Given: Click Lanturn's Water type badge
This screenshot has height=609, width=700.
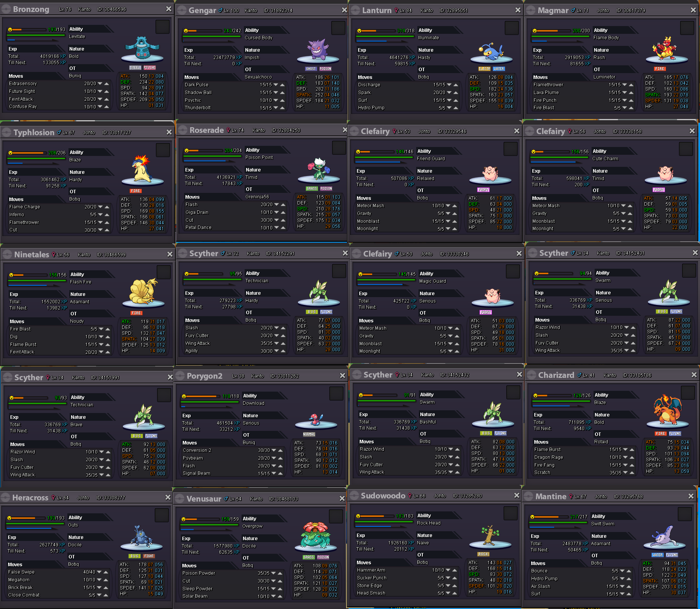Looking at the screenshot, I should (x=499, y=69).
